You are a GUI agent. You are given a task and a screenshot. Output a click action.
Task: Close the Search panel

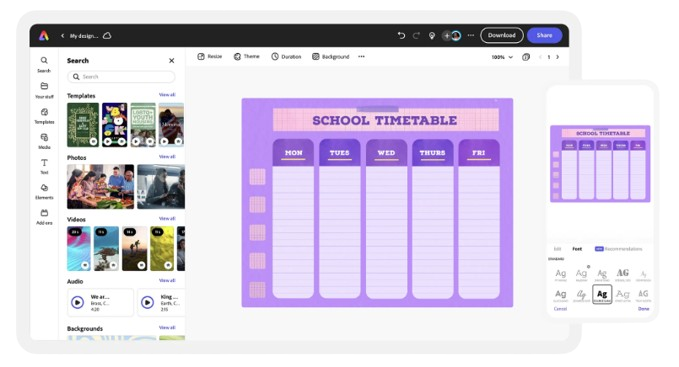click(x=171, y=61)
